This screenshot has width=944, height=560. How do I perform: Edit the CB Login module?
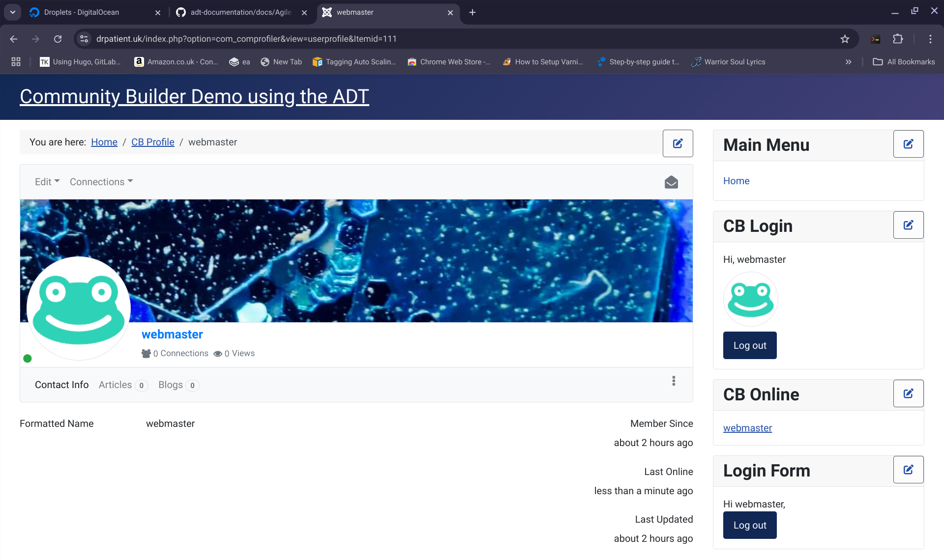(x=908, y=225)
